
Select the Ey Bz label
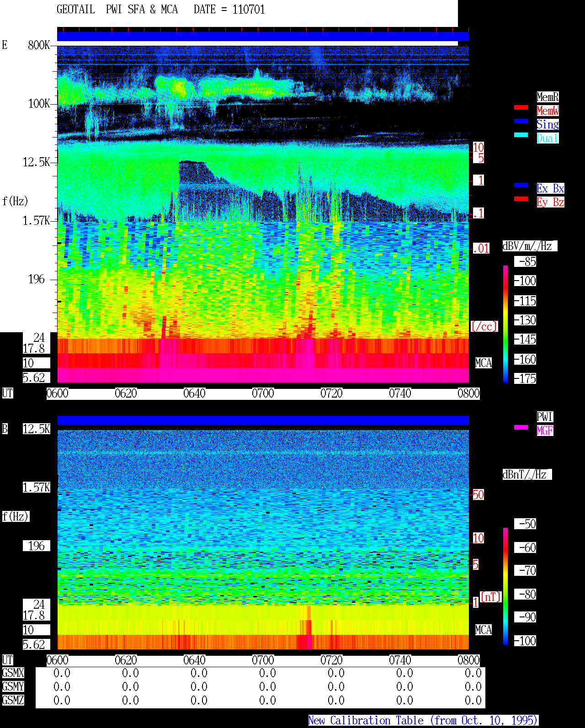click(x=550, y=202)
